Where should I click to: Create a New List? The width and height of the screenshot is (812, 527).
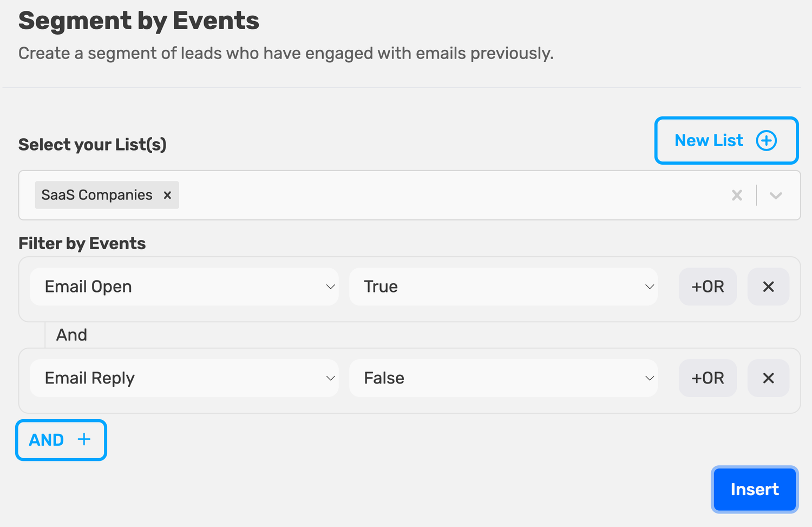coord(726,140)
